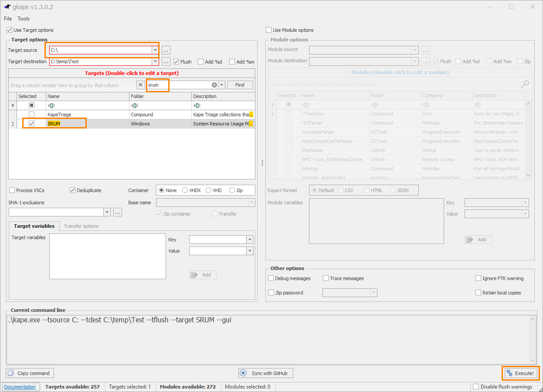Click the Execute gears icon
The height and width of the screenshot is (392, 543).
509,373
